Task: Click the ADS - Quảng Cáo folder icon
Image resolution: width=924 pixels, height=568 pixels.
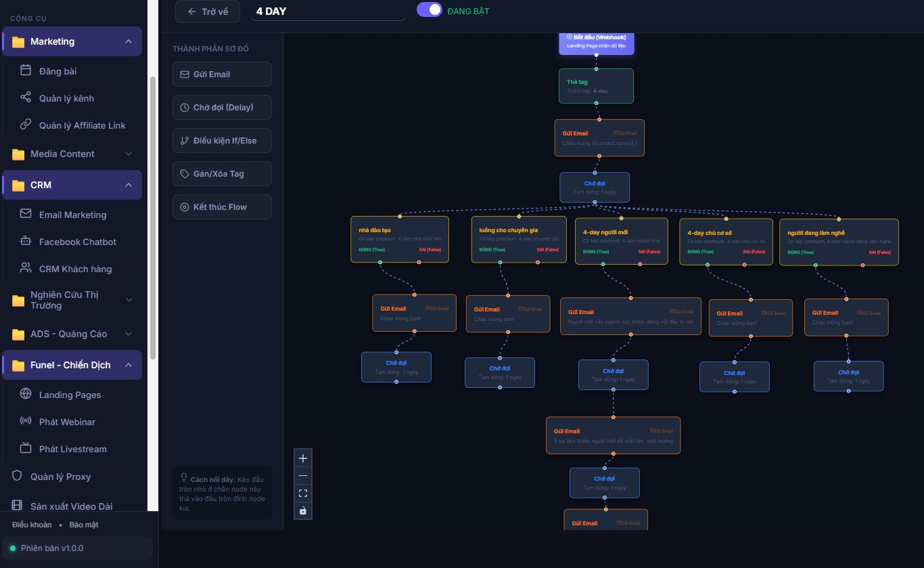Action: coord(18,334)
